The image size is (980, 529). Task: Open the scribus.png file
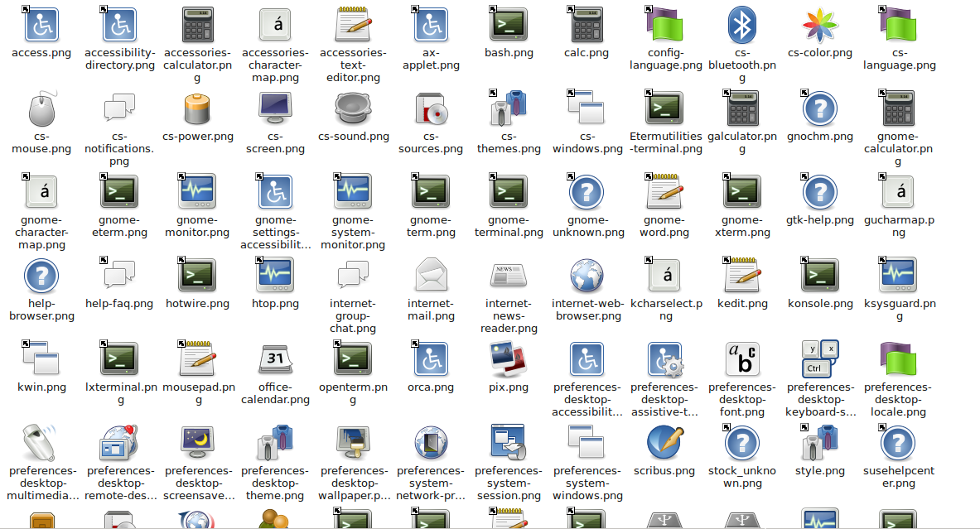click(664, 444)
